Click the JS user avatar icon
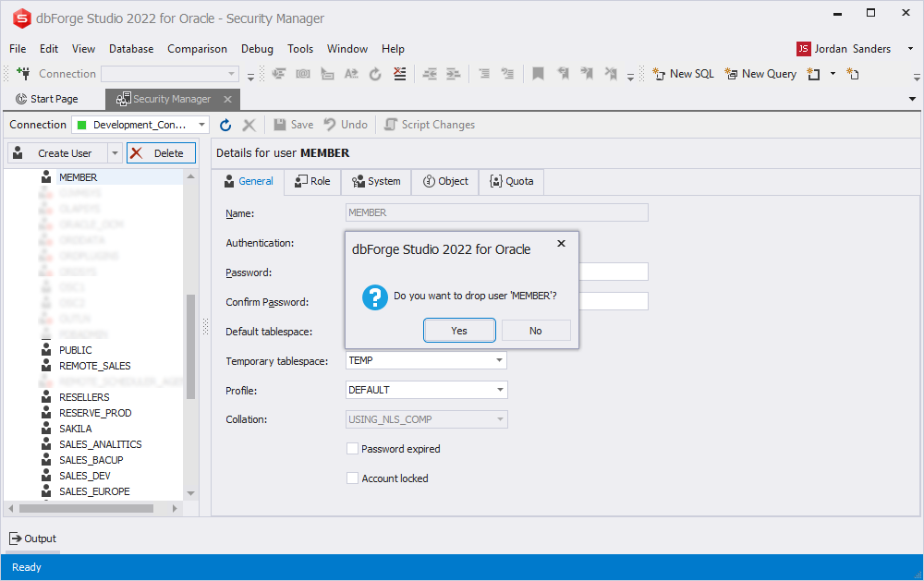Viewport: 924px width, 581px height. pyautogui.click(x=803, y=49)
